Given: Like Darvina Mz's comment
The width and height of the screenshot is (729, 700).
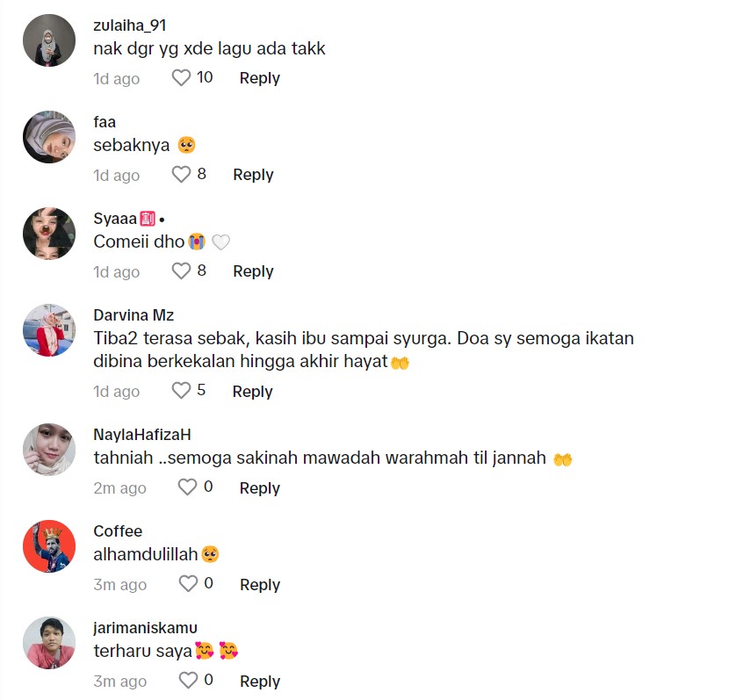Looking at the screenshot, I should pos(181,391).
